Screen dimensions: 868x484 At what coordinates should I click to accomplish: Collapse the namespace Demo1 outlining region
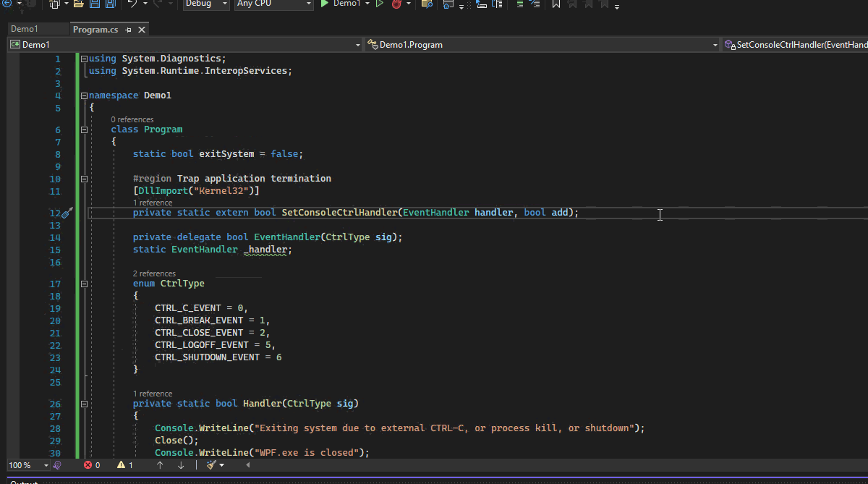[85, 95]
